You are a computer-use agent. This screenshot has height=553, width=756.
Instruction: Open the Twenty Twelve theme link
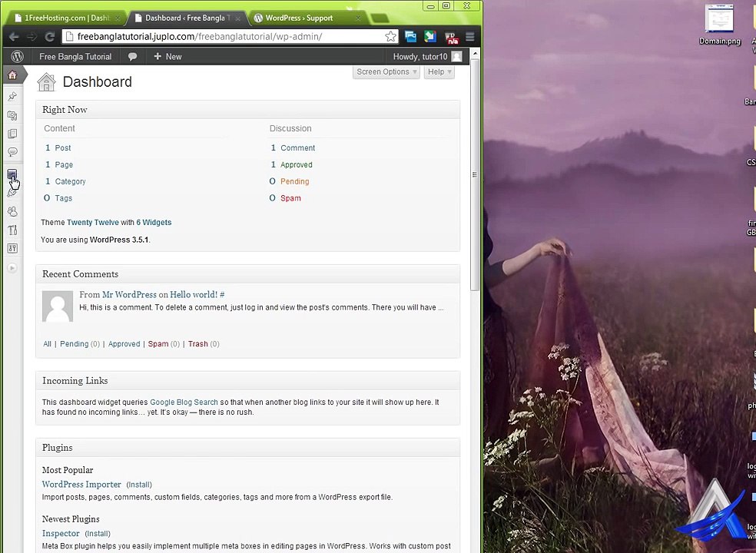pyautogui.click(x=92, y=222)
